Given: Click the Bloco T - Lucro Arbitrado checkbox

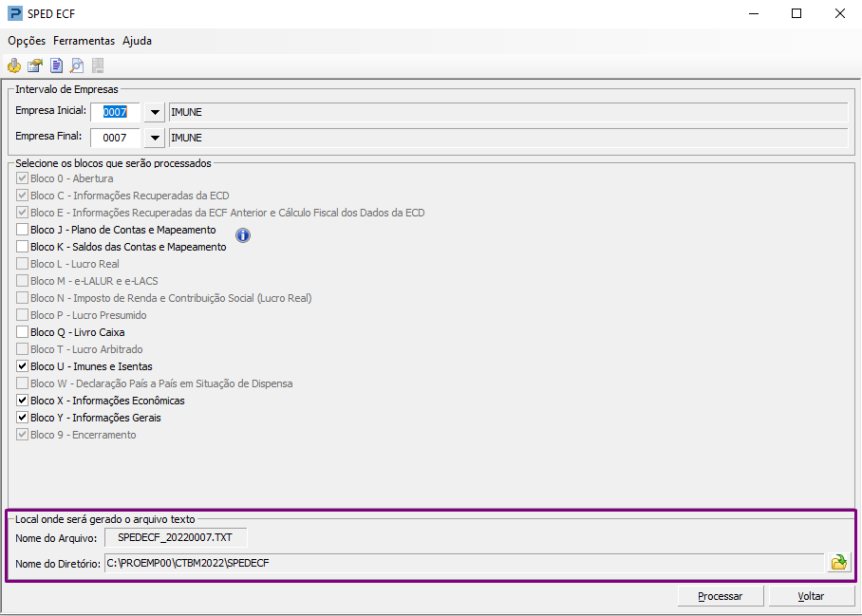Looking at the screenshot, I should (x=22, y=349).
